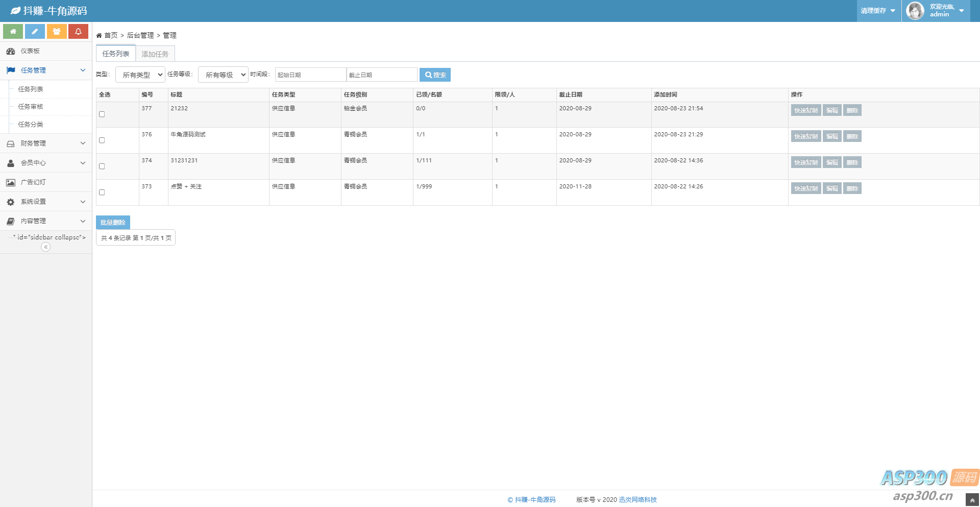980x507 pixels.
Task: Click the scroll-to-top arrow icon
Action: click(x=972, y=500)
